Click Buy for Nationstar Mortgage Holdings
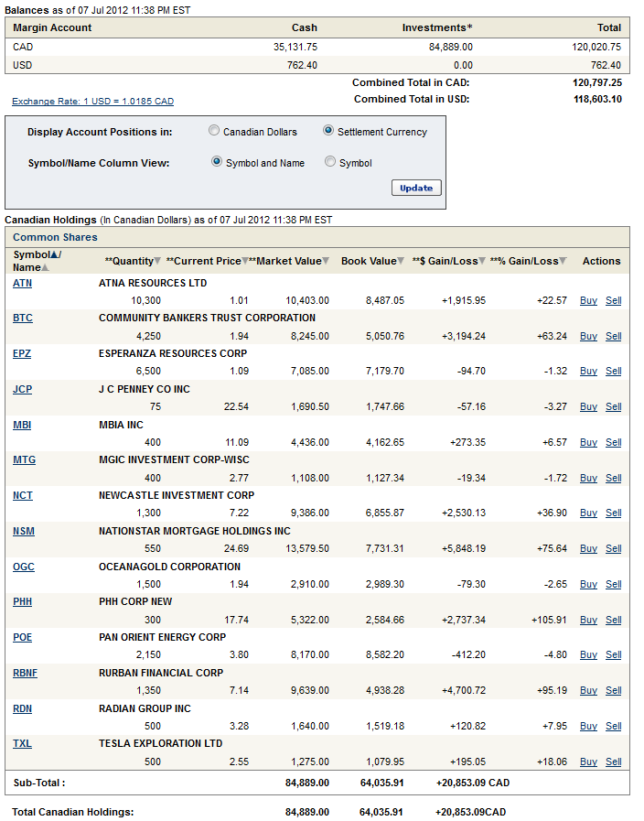Image resolution: width=644 pixels, height=821 pixels. tap(588, 549)
